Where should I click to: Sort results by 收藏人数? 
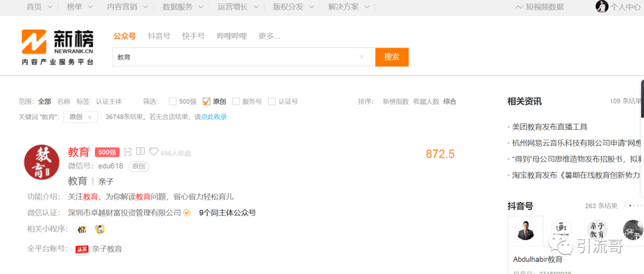(426, 101)
